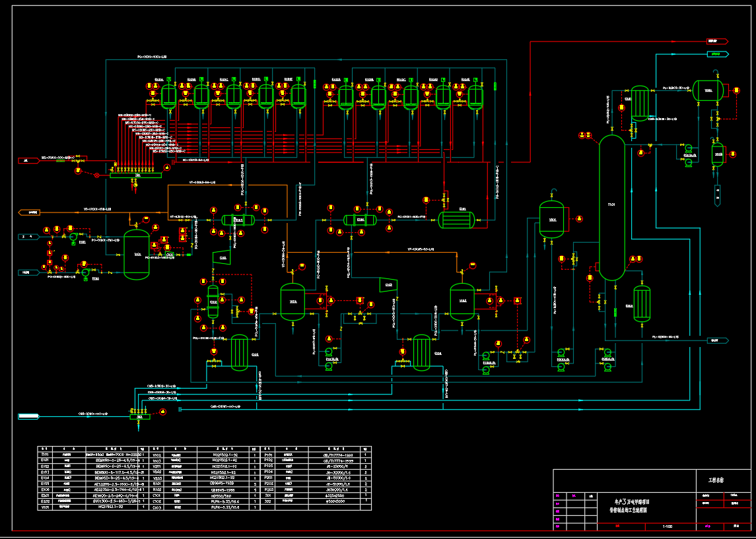Image resolution: width=756 pixels, height=539 pixels.
Task: Select the condenser exchanger above the T101 column
Action: 638,103
